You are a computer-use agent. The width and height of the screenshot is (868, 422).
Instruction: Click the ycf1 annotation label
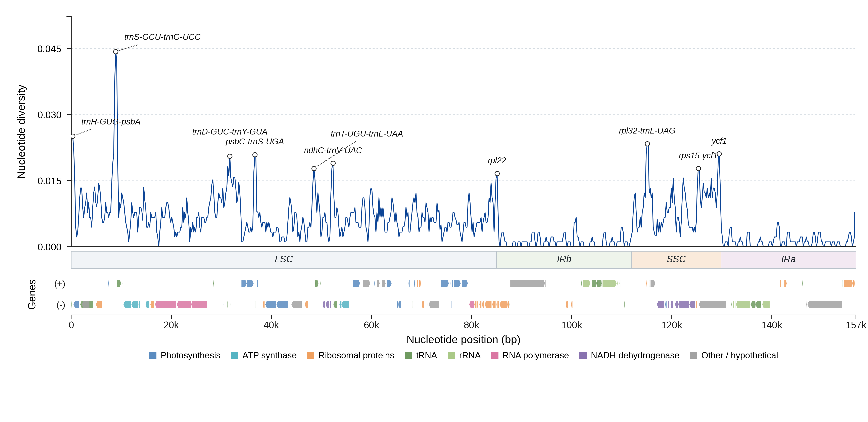[719, 141]
